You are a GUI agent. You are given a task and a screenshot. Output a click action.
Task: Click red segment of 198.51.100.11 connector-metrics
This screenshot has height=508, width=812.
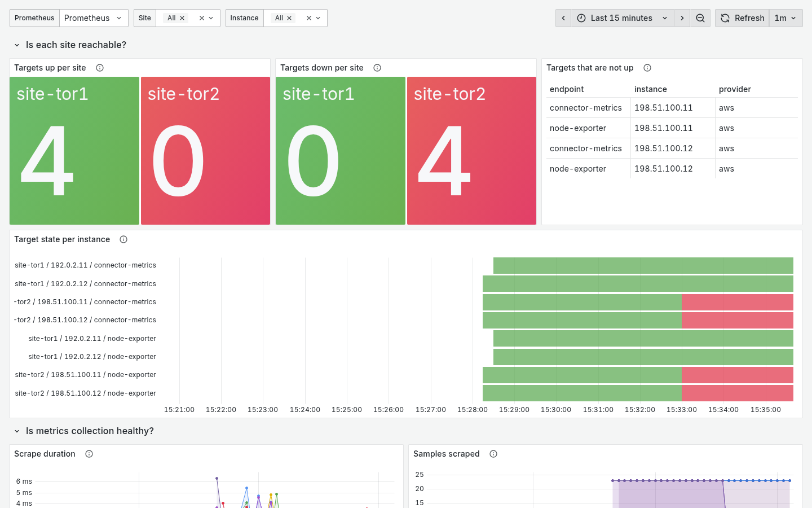click(738, 302)
